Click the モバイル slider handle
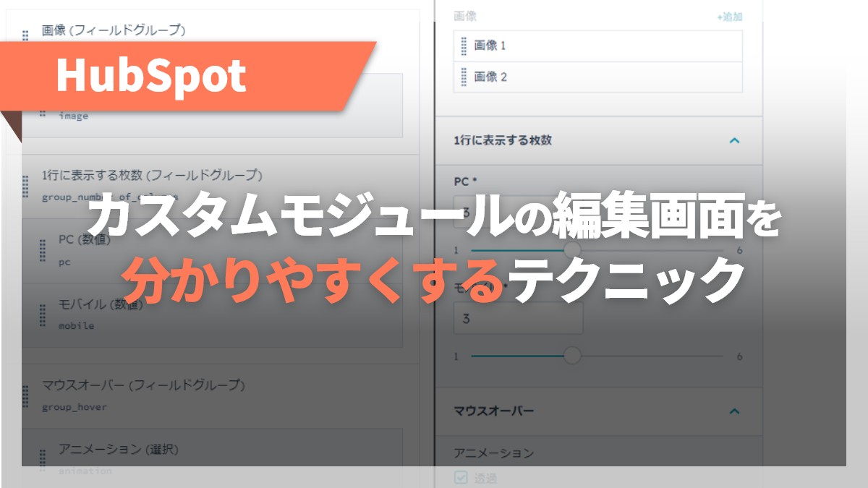Image resolution: width=868 pixels, height=488 pixels. [572, 356]
